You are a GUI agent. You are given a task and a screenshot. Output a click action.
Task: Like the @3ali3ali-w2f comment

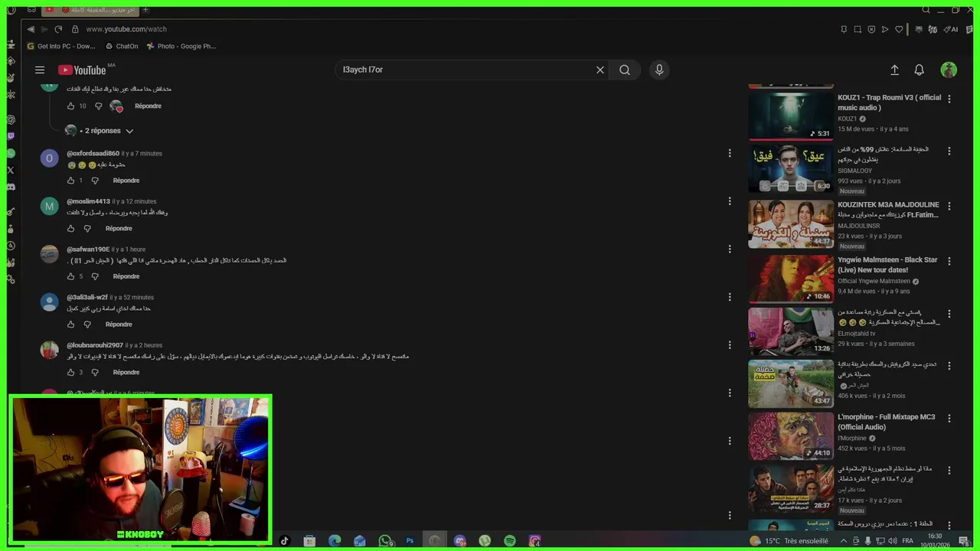point(70,324)
